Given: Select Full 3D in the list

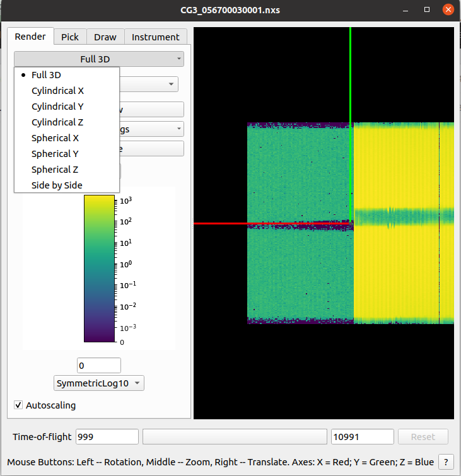Looking at the screenshot, I should tap(67, 75).
